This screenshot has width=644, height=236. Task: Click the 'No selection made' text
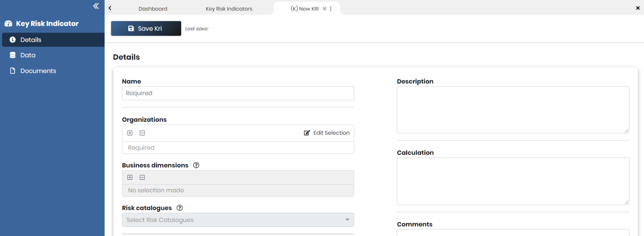pyautogui.click(x=156, y=190)
